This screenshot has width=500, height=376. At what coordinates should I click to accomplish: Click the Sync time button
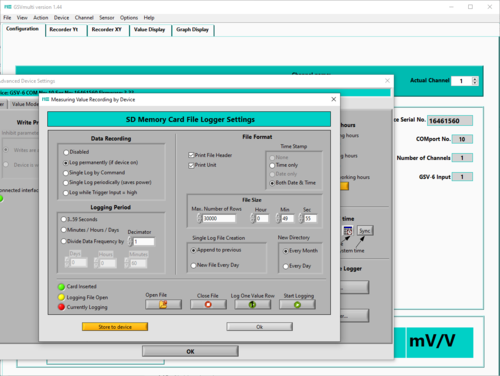tap(365, 231)
